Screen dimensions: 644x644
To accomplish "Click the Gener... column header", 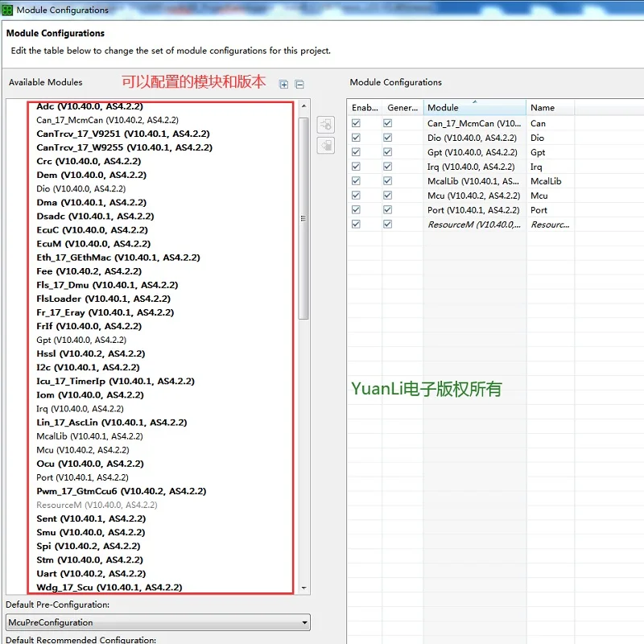I will (402, 108).
